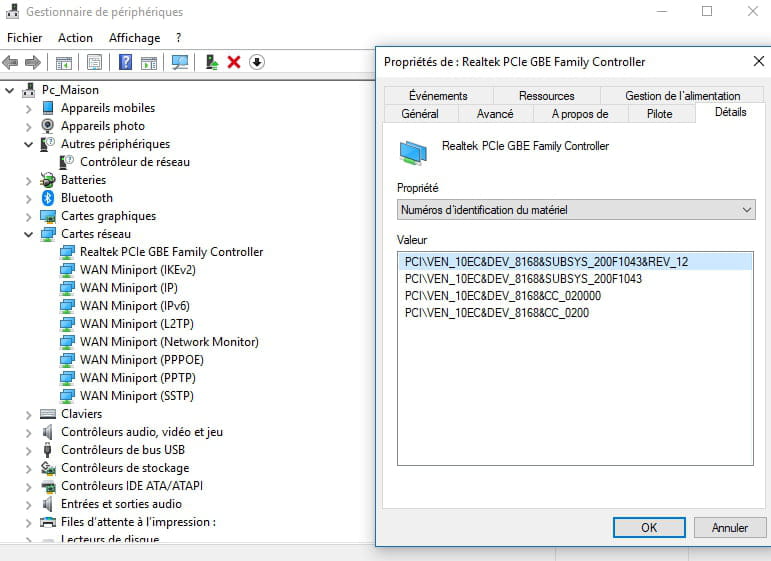Image resolution: width=771 pixels, height=561 pixels.
Task: Close the properties dialog with X
Action: [x=759, y=61]
